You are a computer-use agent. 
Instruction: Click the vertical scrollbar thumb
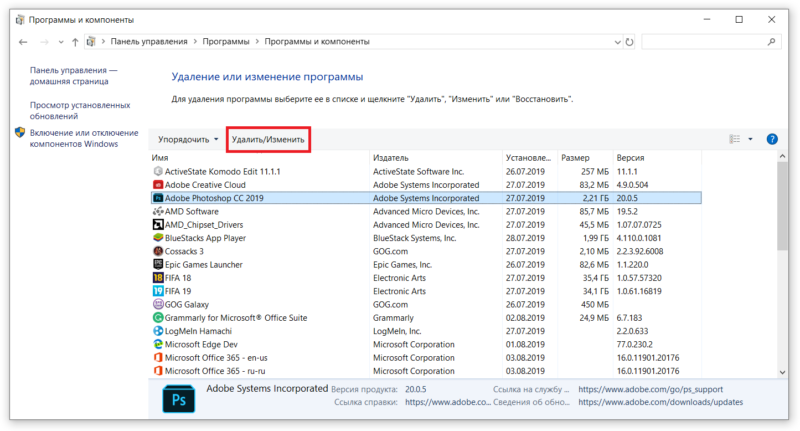pos(783,206)
